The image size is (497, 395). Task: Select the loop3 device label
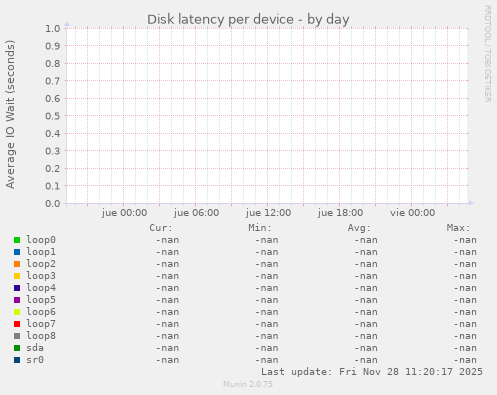click(41, 276)
